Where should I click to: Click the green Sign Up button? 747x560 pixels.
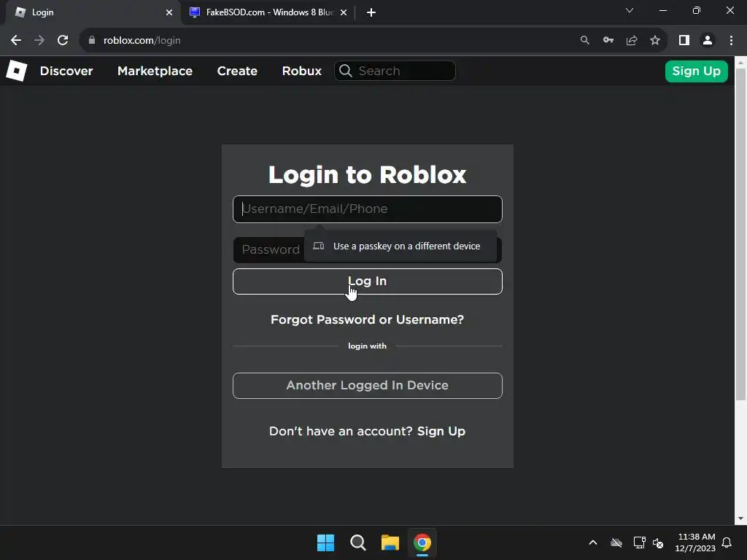696,71
